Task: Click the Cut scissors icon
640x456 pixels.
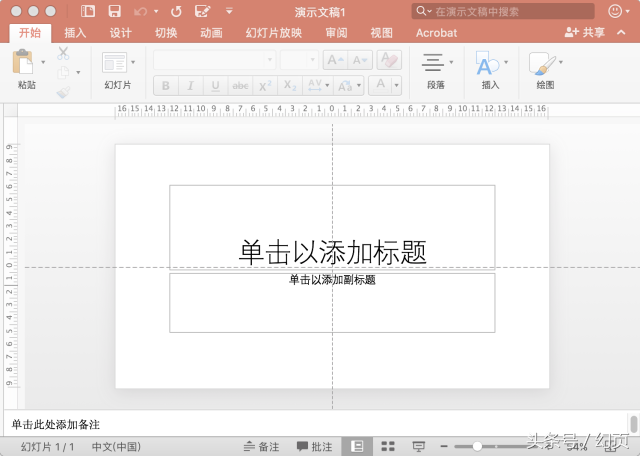Action: [63, 53]
